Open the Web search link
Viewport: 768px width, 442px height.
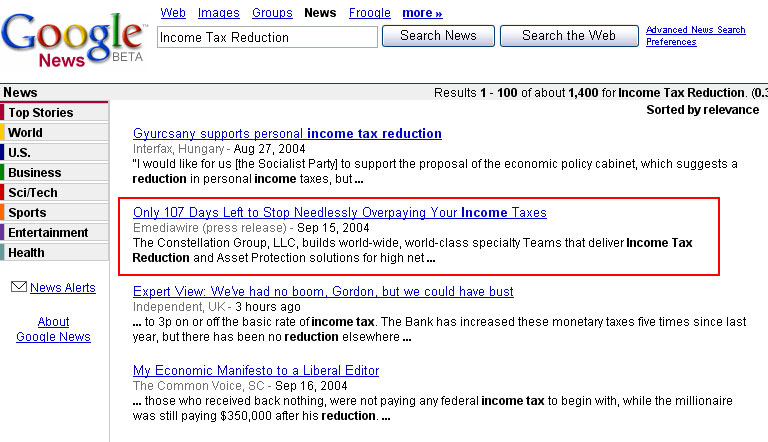(173, 13)
